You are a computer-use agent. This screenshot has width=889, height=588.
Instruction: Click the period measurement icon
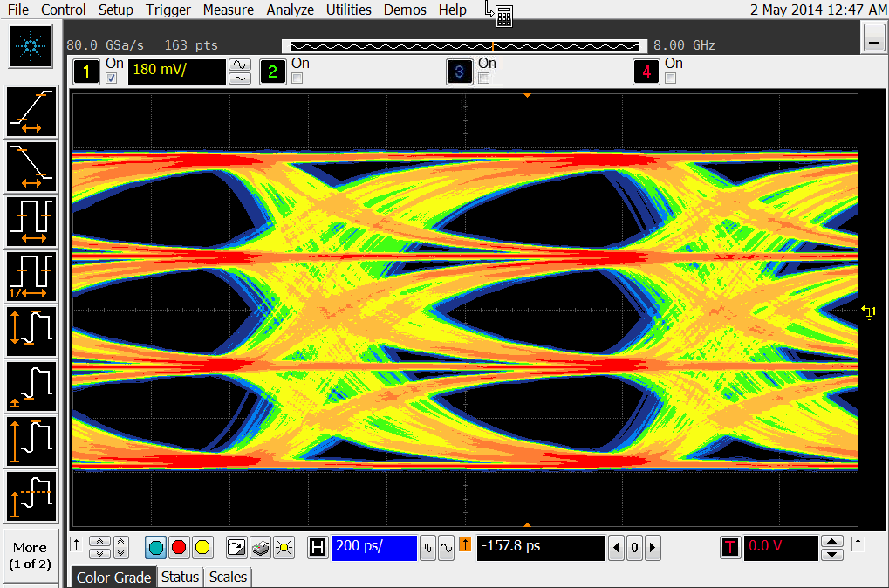pos(31,222)
